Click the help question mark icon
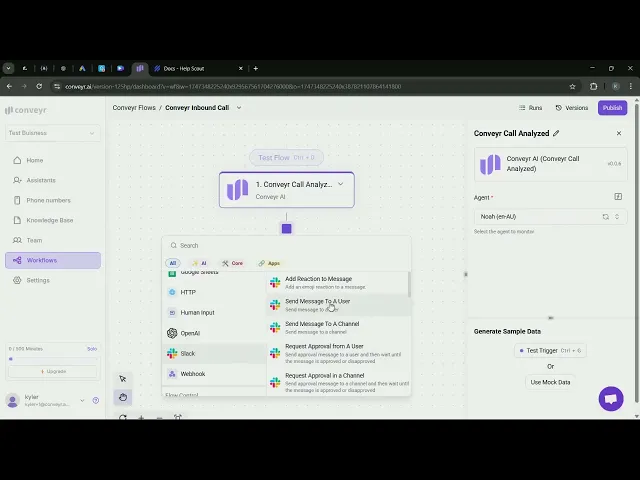This screenshot has width=640, height=480. (96, 400)
